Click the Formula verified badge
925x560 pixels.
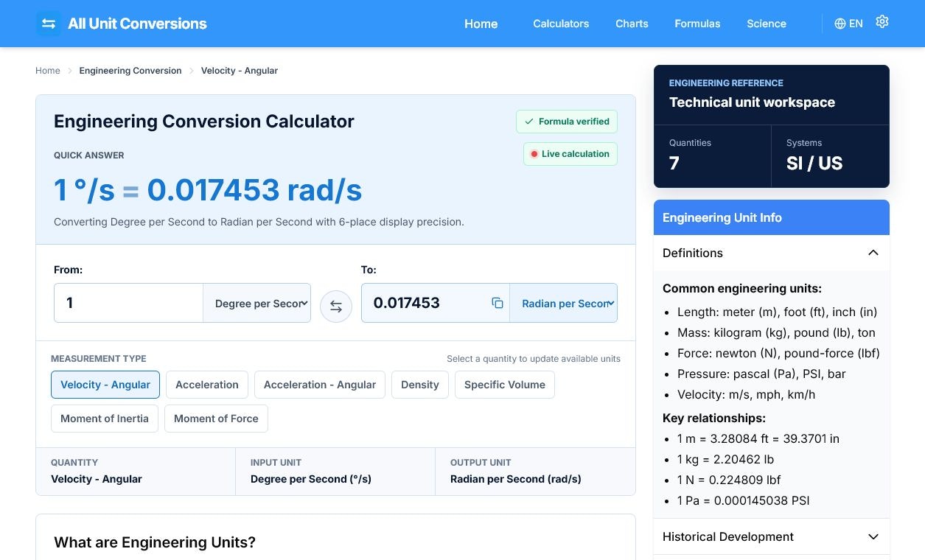pyautogui.click(x=567, y=122)
